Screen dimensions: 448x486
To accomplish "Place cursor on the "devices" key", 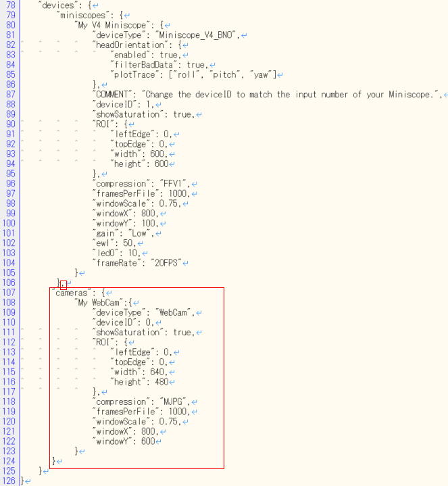I will pyautogui.click(x=58, y=4).
